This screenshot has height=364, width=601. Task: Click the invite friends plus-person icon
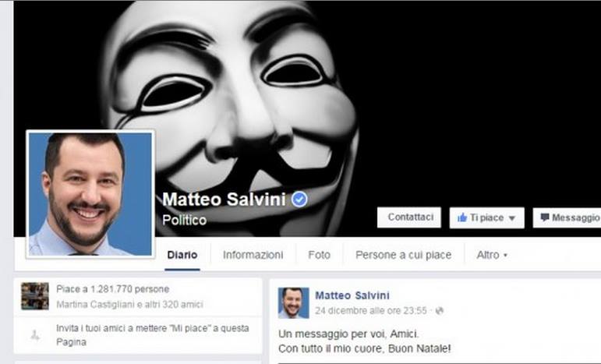[35, 336]
